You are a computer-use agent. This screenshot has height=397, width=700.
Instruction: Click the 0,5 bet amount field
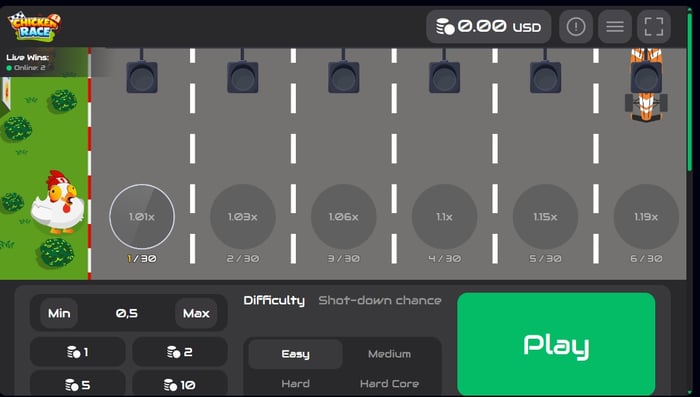click(127, 313)
